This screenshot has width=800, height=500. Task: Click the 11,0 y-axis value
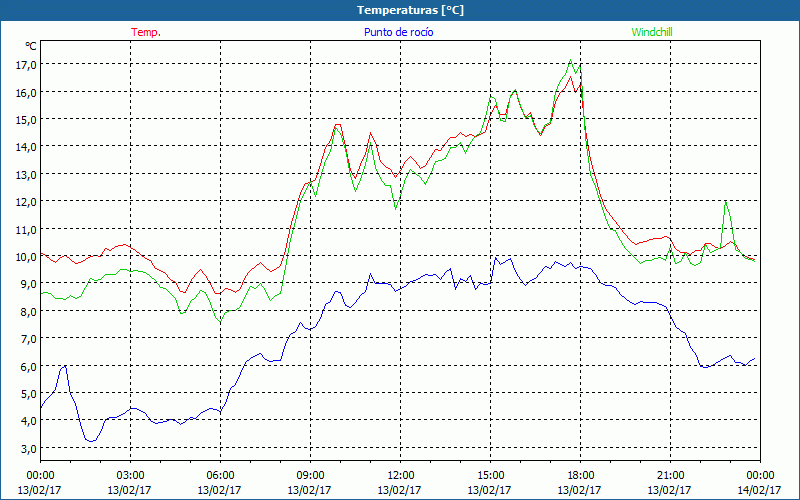click(27, 229)
